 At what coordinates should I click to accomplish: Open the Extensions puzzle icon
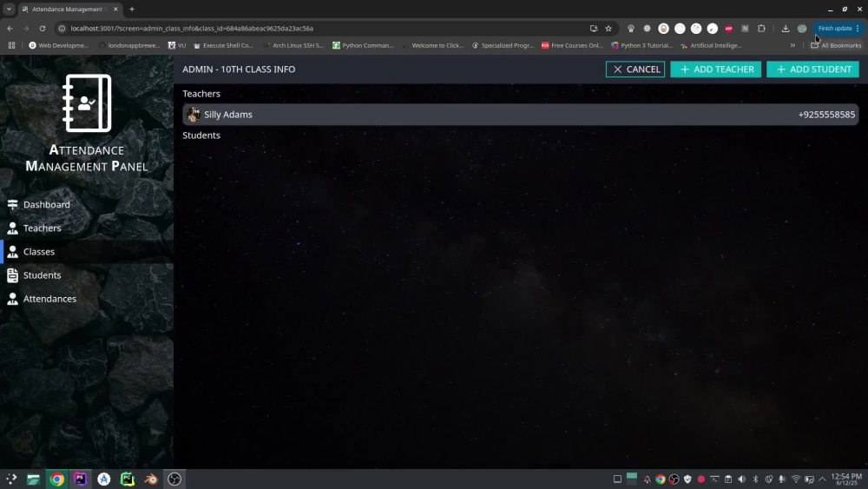coord(761,29)
